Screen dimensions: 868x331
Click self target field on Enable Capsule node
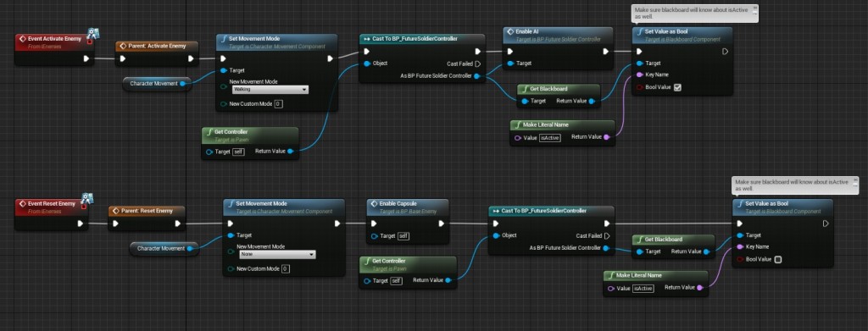403,236
